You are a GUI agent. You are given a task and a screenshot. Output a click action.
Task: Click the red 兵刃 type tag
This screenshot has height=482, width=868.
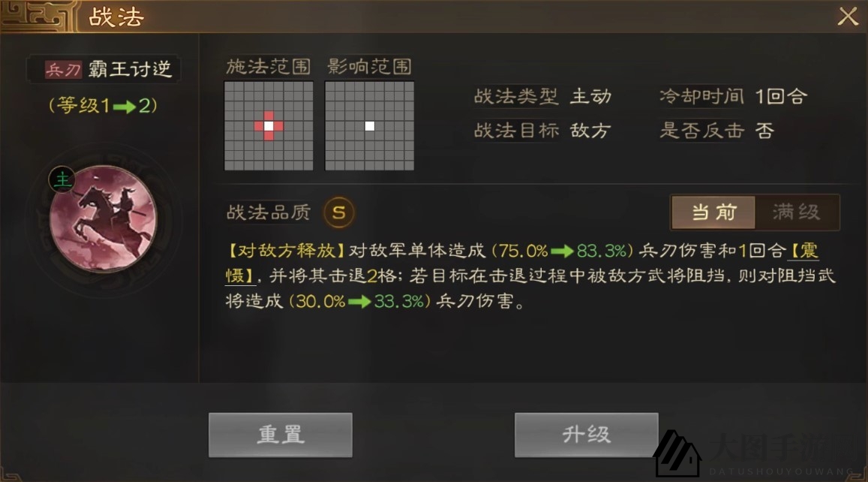pos(63,69)
